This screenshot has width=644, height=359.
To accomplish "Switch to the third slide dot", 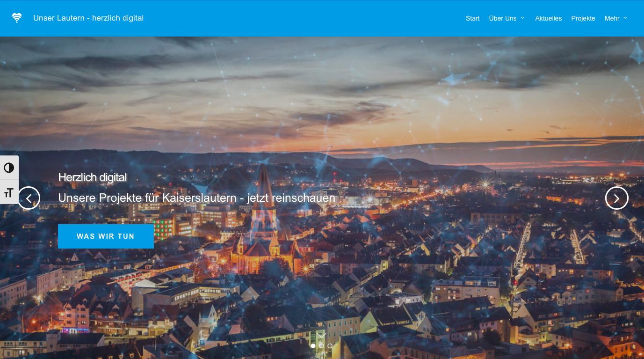I will (330, 346).
